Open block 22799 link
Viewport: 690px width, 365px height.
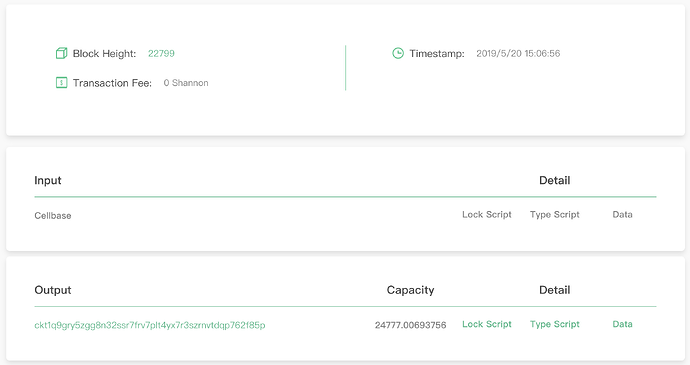point(161,53)
